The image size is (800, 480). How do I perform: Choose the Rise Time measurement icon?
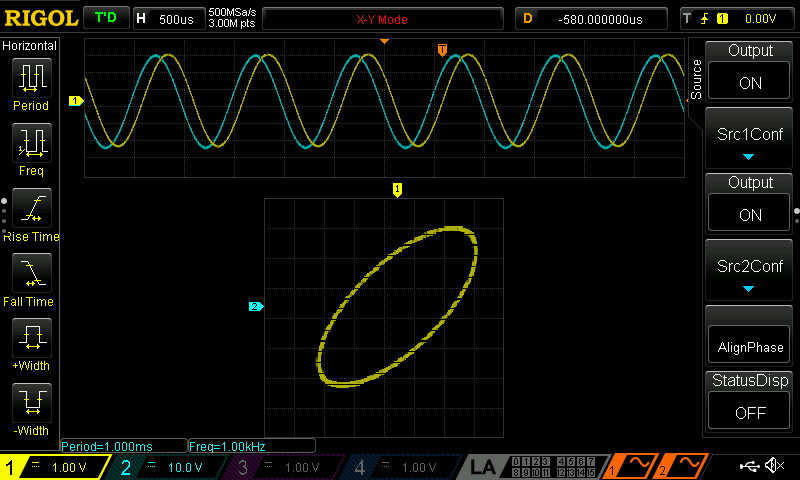[x=31, y=210]
